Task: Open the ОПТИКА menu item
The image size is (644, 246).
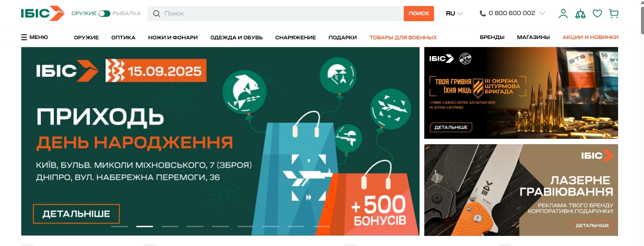Action: [x=123, y=37]
